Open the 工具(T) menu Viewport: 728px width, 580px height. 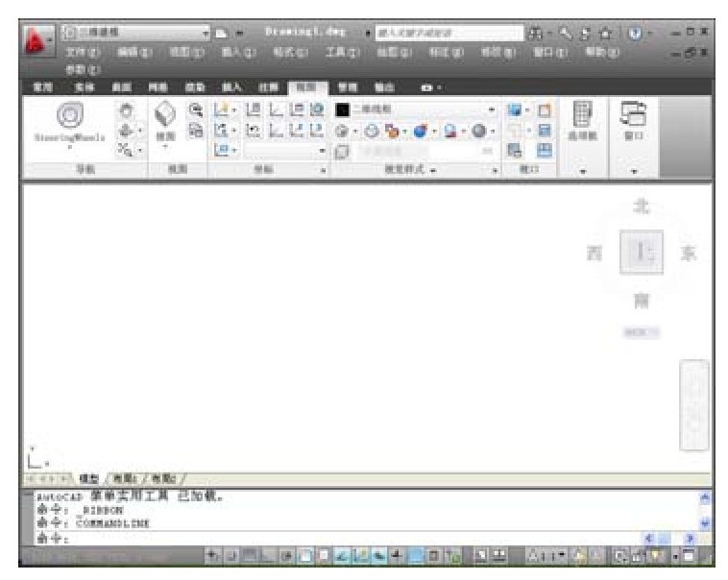coord(342,52)
